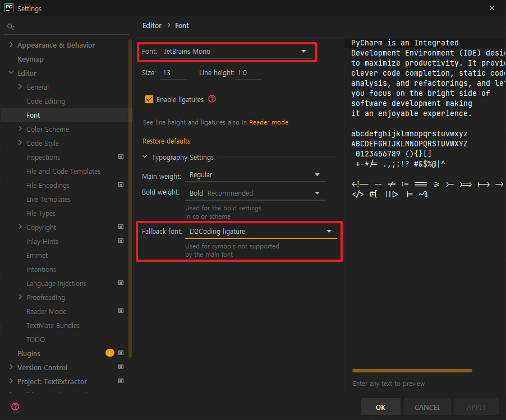
Task: Click the project-level icon next to File Encodings
Action: pos(121,185)
